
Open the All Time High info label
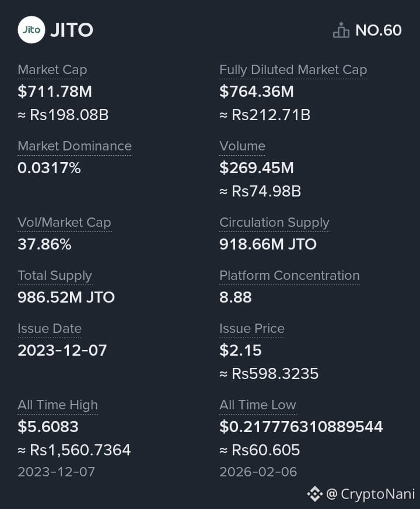click(58, 405)
